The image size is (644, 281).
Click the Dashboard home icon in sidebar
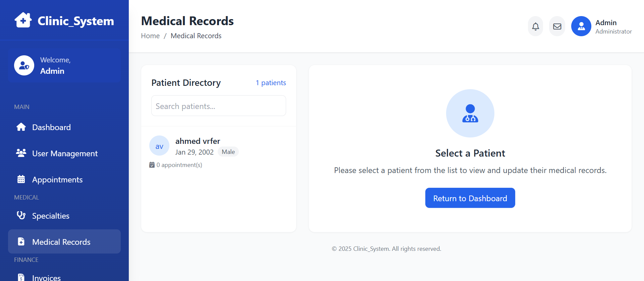pyautogui.click(x=21, y=127)
